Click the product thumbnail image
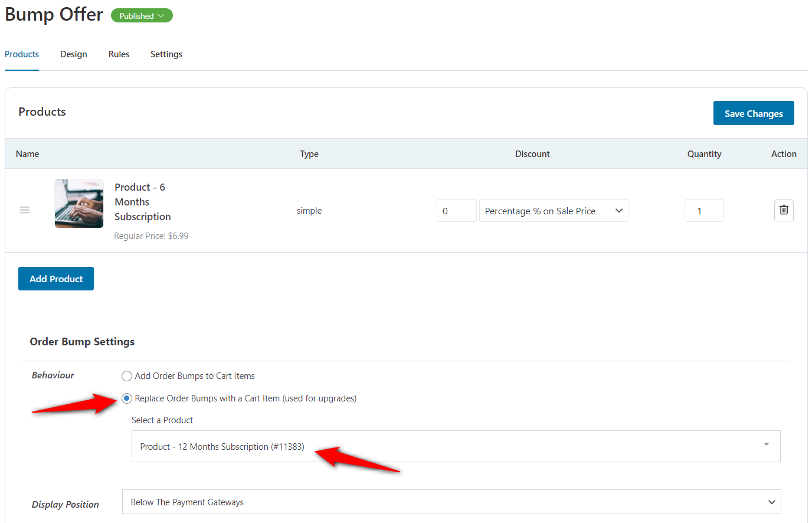The image size is (812, 523). pyautogui.click(x=79, y=204)
